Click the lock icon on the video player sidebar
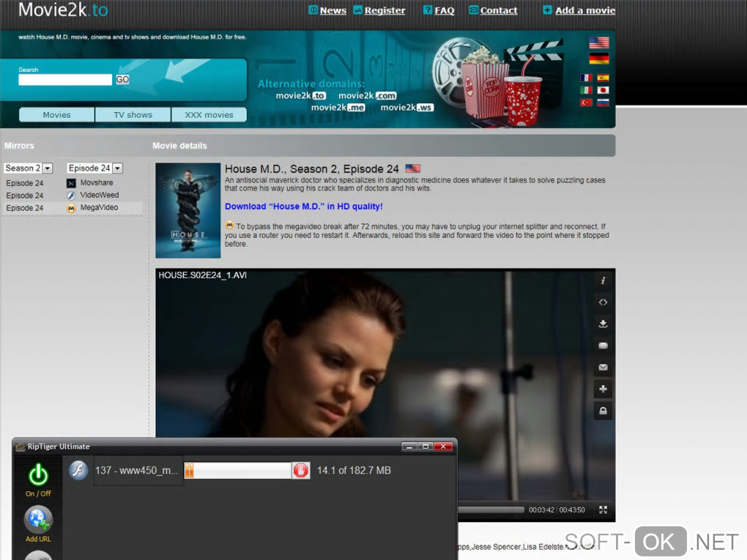Screen dimensions: 747x560 tap(603, 411)
